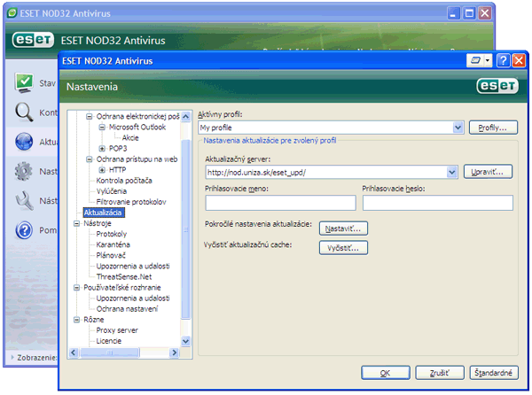Viewport: 532px width, 395px height.
Task: Click the protection status monitor icon in main window
Action: [x=24, y=82]
